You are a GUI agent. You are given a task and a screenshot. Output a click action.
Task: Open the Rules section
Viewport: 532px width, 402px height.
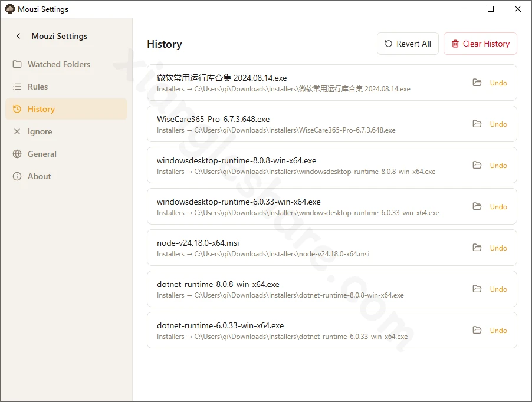click(67, 87)
